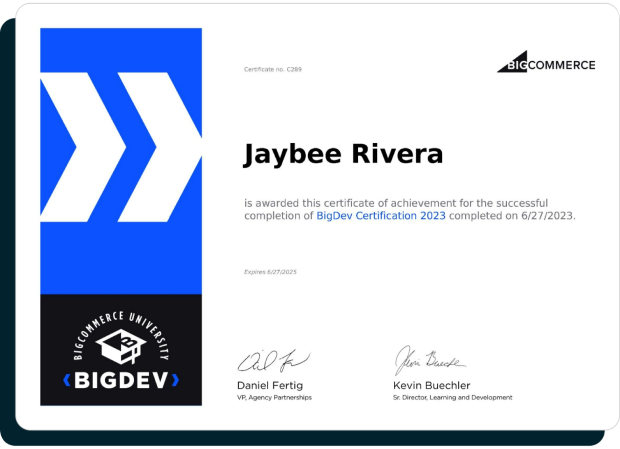Viewport: 620px width, 449px height.
Task: Click Kevin Buechler's handwritten signature
Action: click(x=430, y=360)
